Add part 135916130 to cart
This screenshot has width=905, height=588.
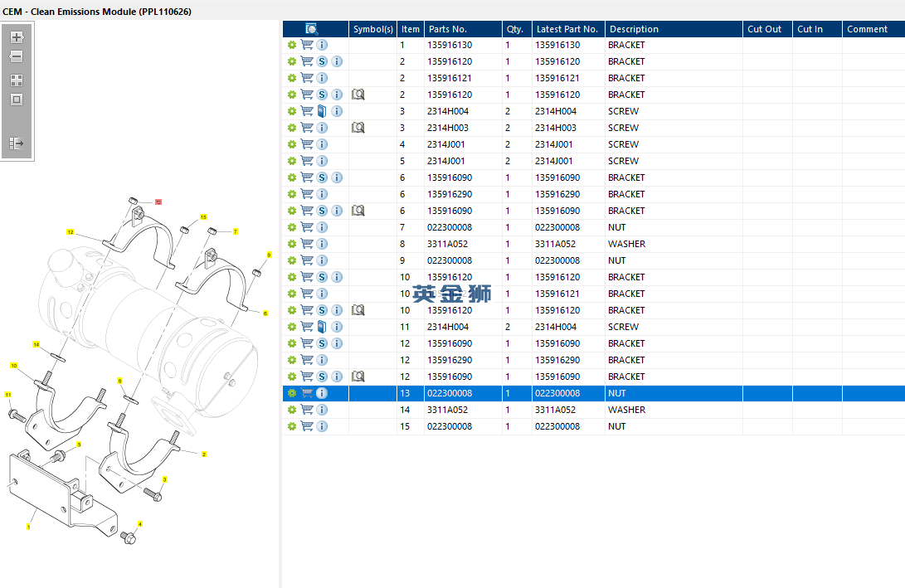[x=307, y=45]
